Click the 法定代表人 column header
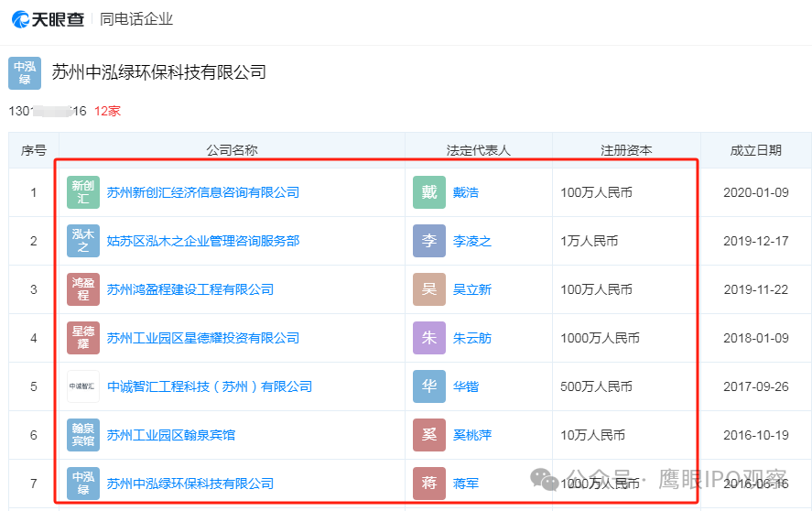 [479, 150]
